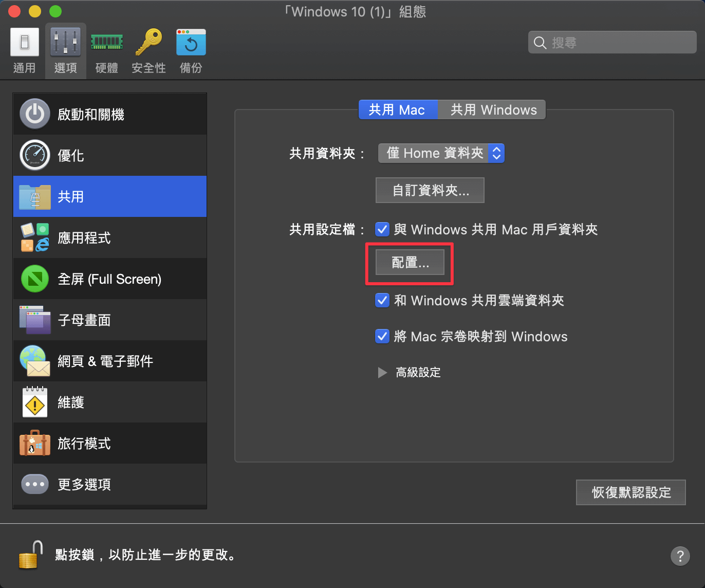Viewport: 705px width, 588px height.
Task: Click the 共用 shared folder icon
Action: pyautogui.click(x=35, y=197)
